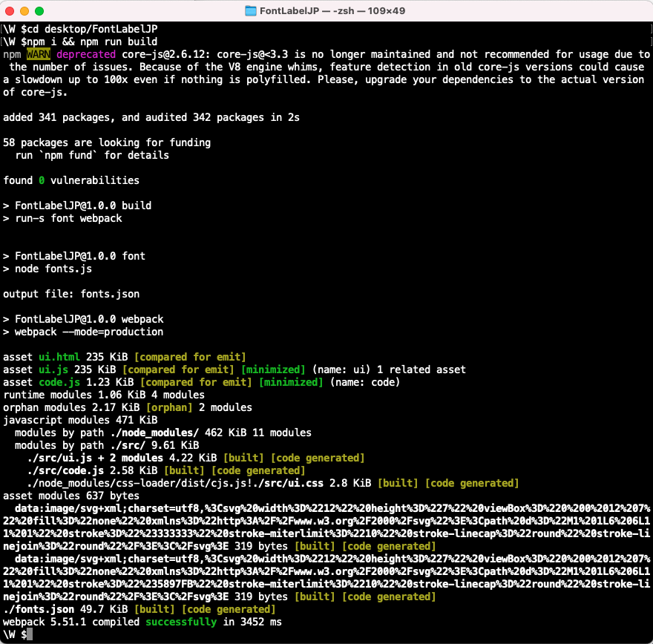Click 'node fonts.js' line
This screenshot has width=653, height=644.
point(47,269)
